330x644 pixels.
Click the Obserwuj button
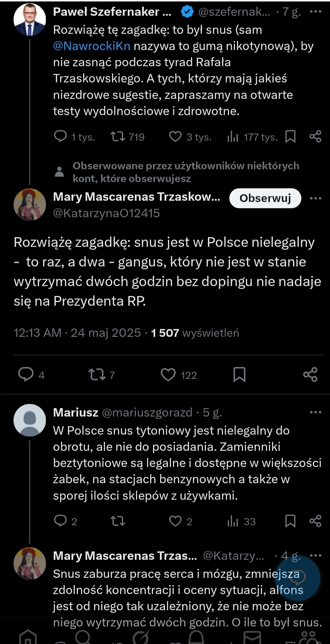(265, 198)
